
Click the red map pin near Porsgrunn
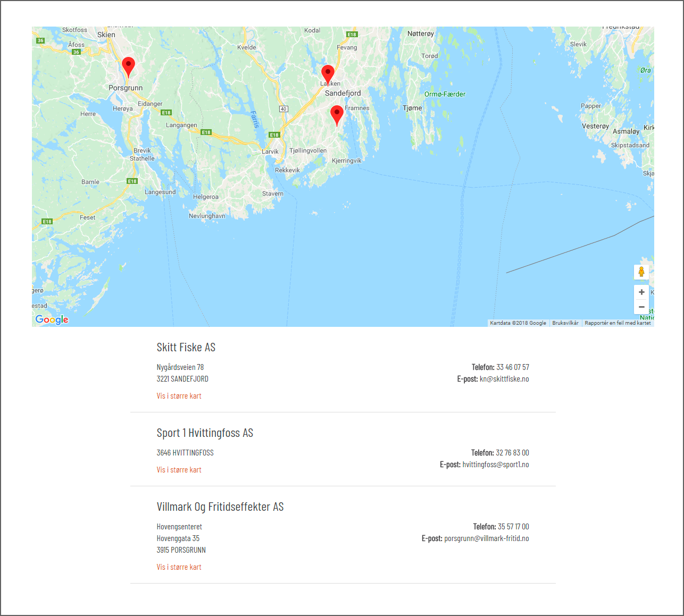pyautogui.click(x=128, y=67)
